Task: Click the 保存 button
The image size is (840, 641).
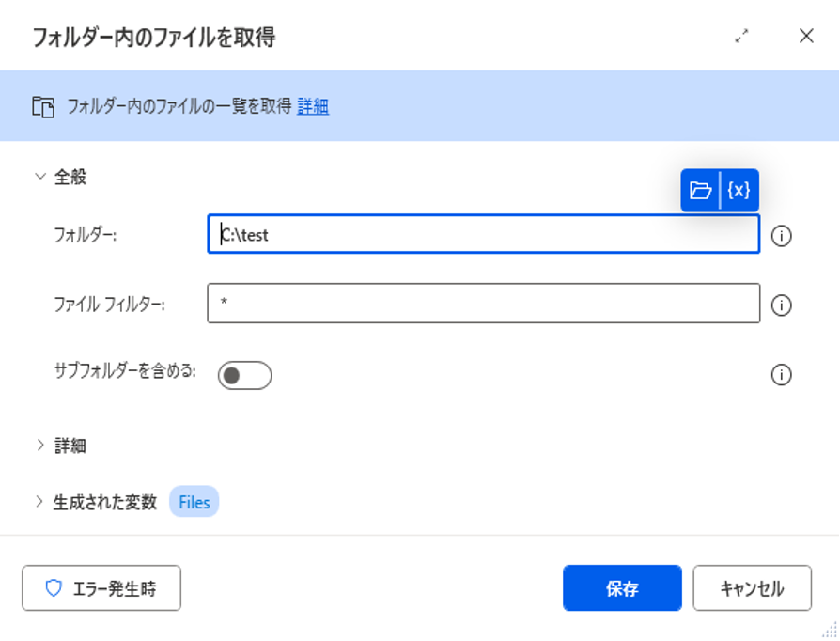Action: (x=622, y=588)
